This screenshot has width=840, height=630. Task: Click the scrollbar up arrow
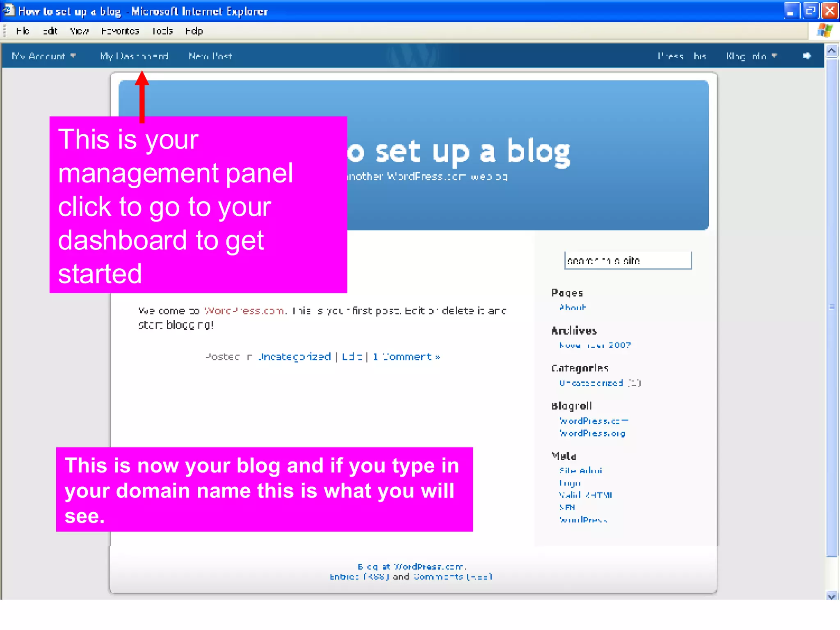pyautogui.click(x=831, y=51)
